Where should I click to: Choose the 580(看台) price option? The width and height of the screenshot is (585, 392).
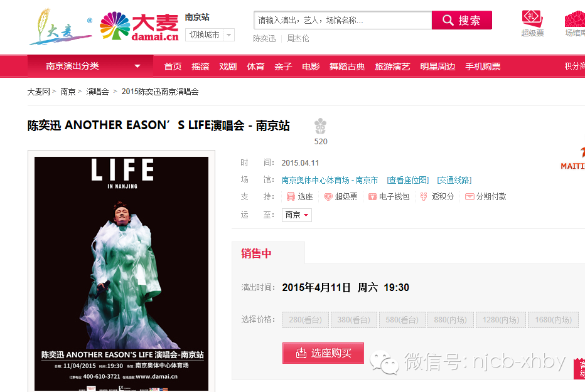coord(402,320)
